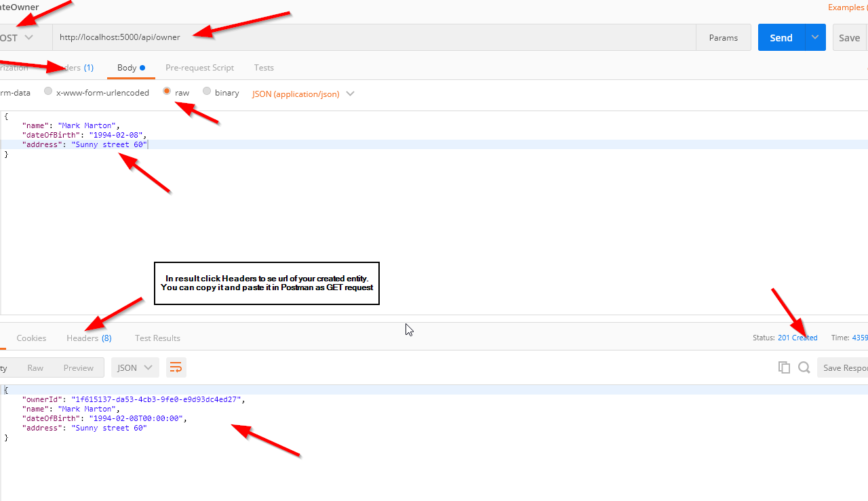Open the request Tests tab
The height and width of the screenshot is (501, 868).
coord(264,68)
